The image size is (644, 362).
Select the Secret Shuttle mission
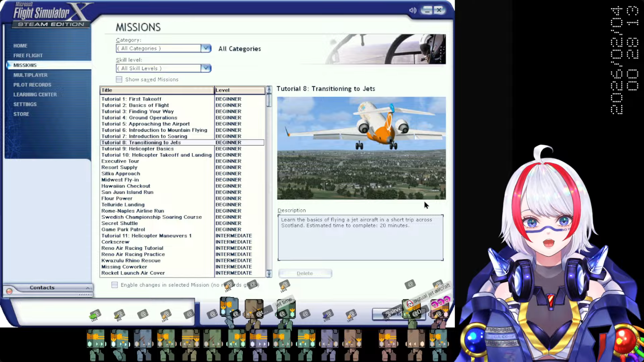pyautogui.click(x=182, y=223)
